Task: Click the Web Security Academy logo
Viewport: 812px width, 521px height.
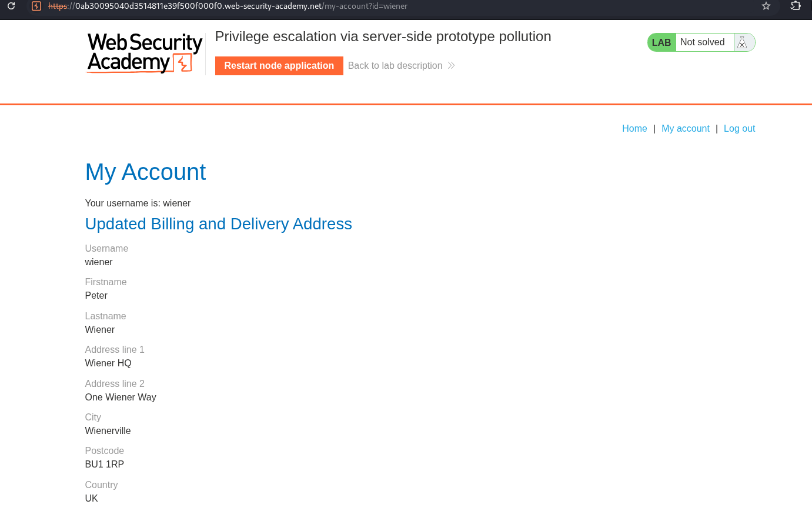Action: (145, 53)
